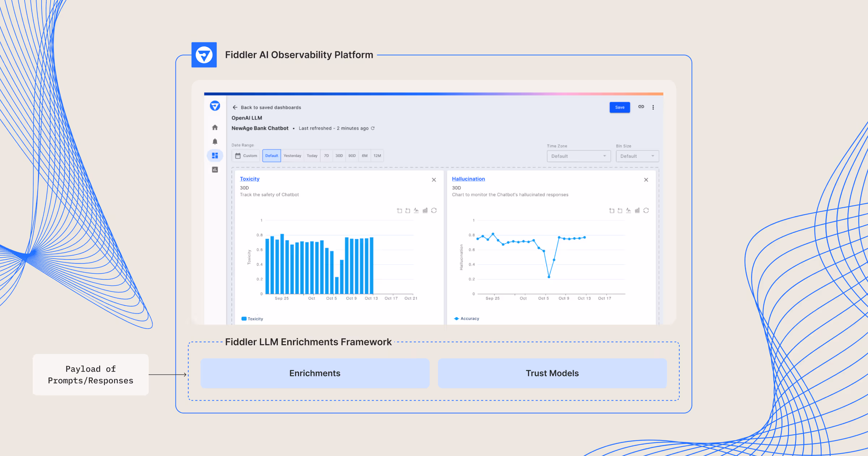Open the Home page from the sidebar
The height and width of the screenshot is (456, 868).
pos(215,127)
